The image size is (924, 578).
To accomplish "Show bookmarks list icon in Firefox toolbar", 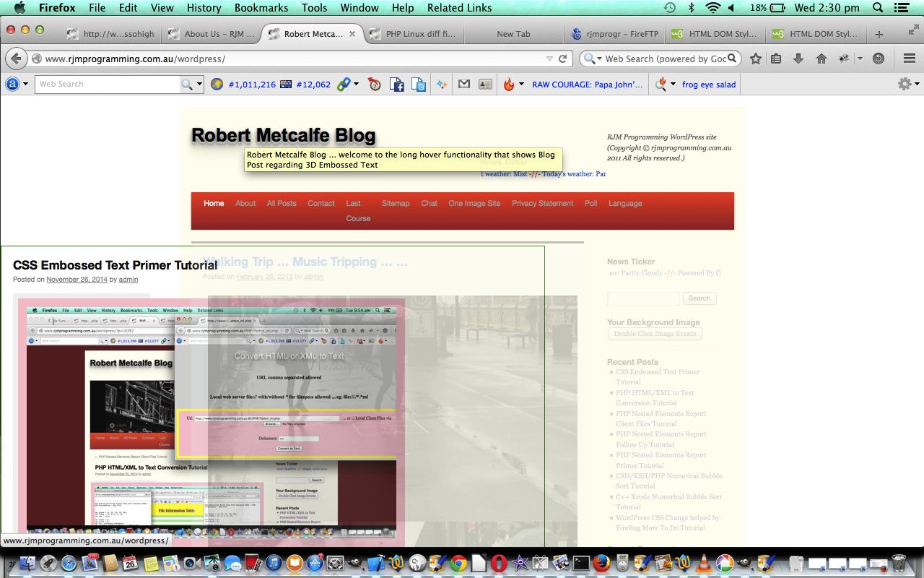I will point(776,59).
